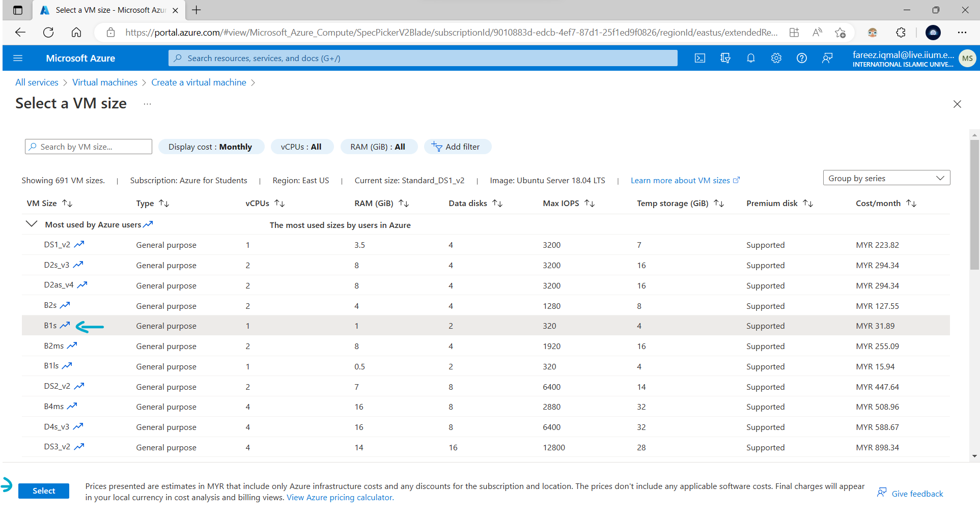Open a new browser tab
The width and height of the screenshot is (980, 519).
tap(197, 10)
